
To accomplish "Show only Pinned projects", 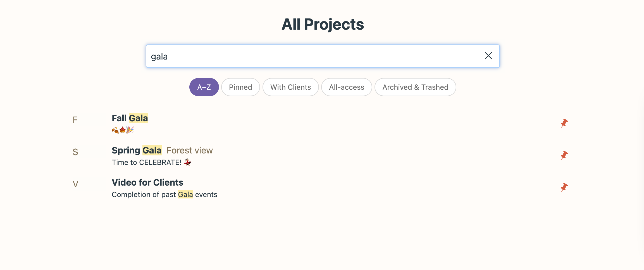I will point(240,87).
